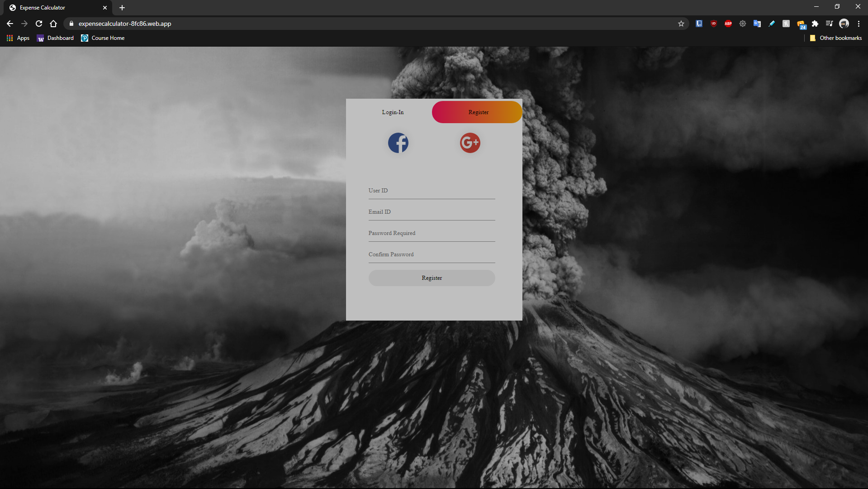
Task: Open the Course Home bookmark
Action: (x=103, y=38)
